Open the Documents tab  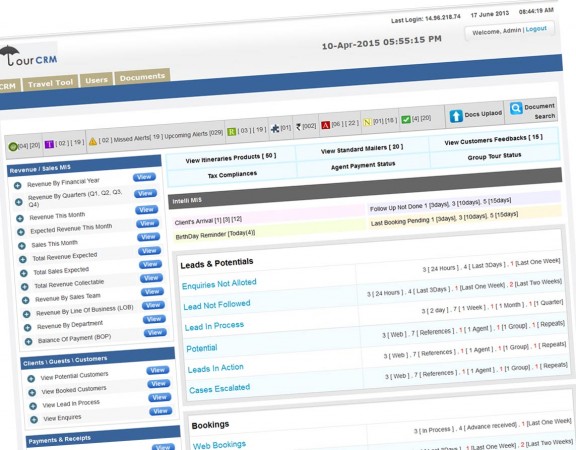[142, 77]
